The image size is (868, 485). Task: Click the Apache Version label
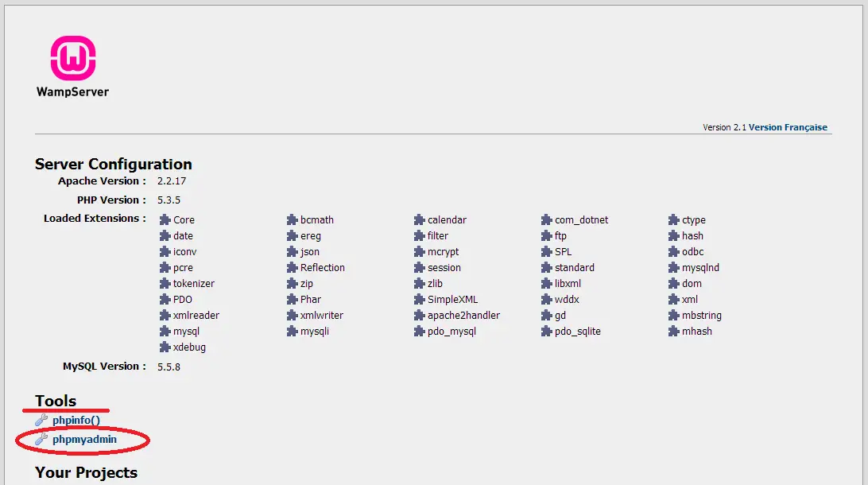pyautogui.click(x=102, y=181)
